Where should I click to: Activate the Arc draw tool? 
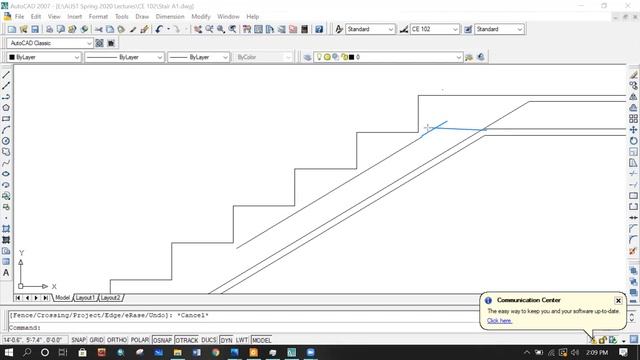pyautogui.click(x=6, y=130)
